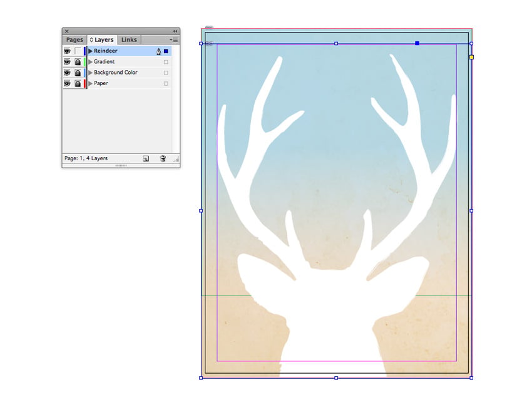Open the Layers panel flyout menu
This screenshot has height=405, width=532.
coord(174,39)
